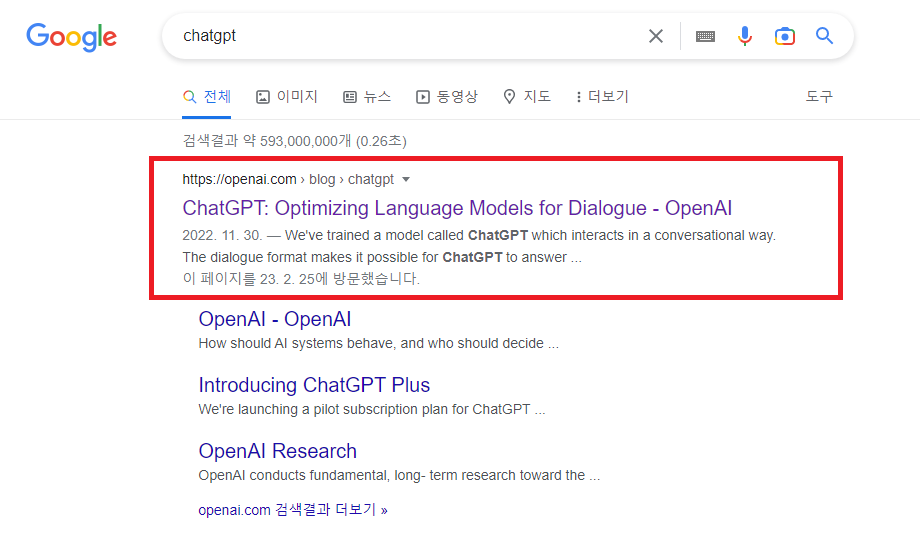Click snippet text 'How should AI systems behave'
This screenshot has height=554, width=920.
point(296,343)
